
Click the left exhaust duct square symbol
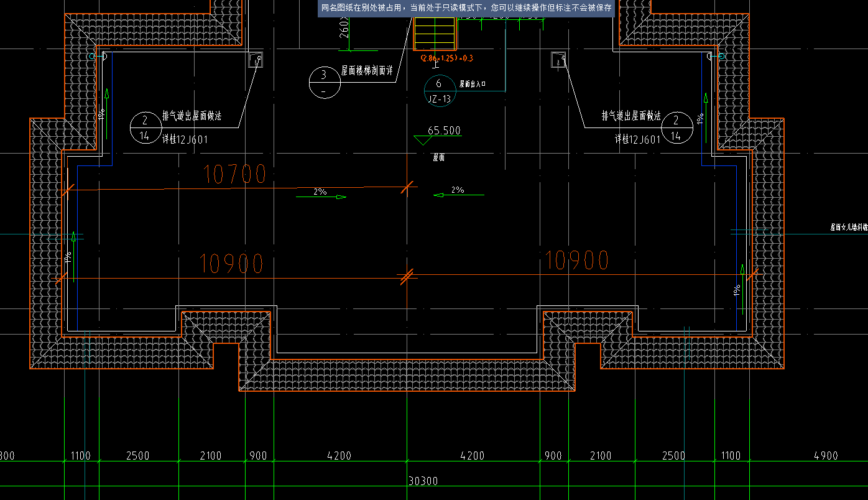pos(256,59)
